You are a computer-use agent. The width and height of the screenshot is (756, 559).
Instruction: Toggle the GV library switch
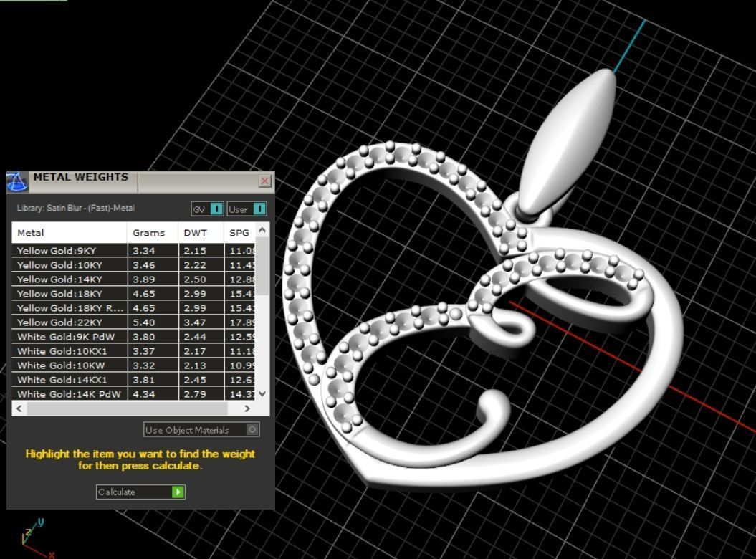tap(207, 209)
